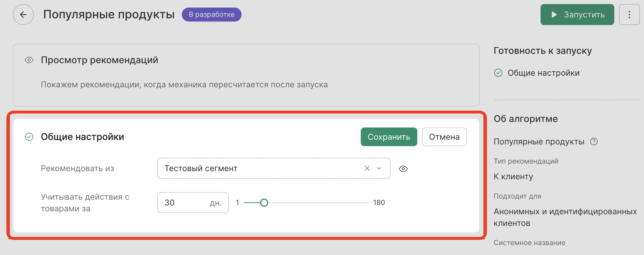
Task: Click the slider minimum value 1
Action: (237, 203)
